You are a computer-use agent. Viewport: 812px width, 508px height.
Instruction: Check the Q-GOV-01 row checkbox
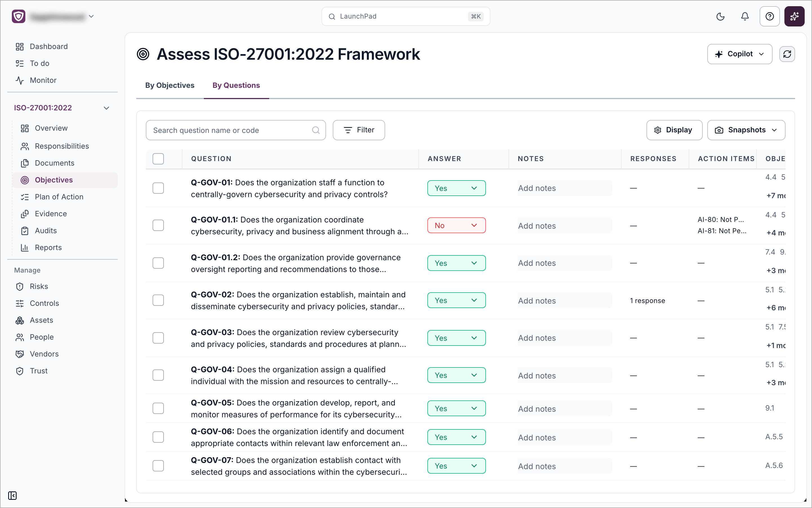coord(158,188)
